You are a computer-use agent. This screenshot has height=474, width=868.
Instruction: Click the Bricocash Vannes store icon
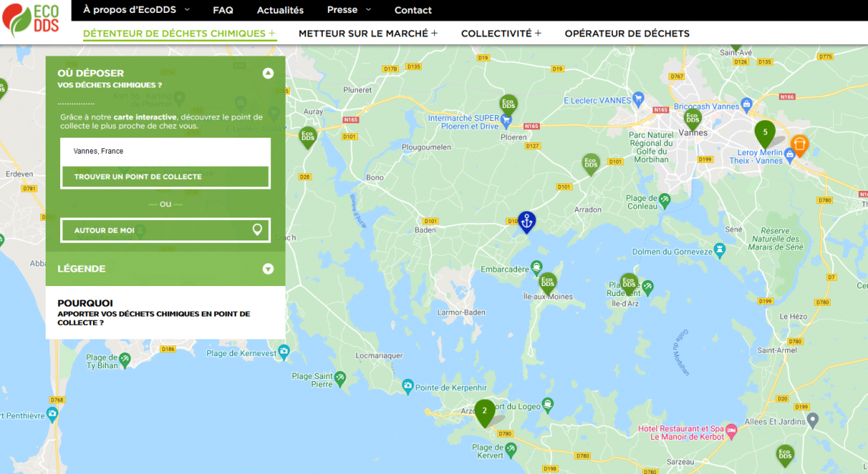(746, 104)
